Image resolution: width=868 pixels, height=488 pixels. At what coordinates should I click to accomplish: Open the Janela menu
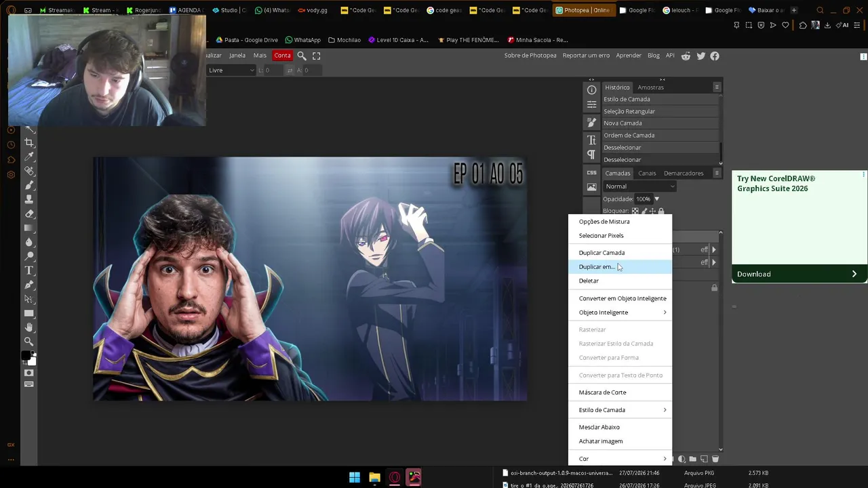pos(237,56)
